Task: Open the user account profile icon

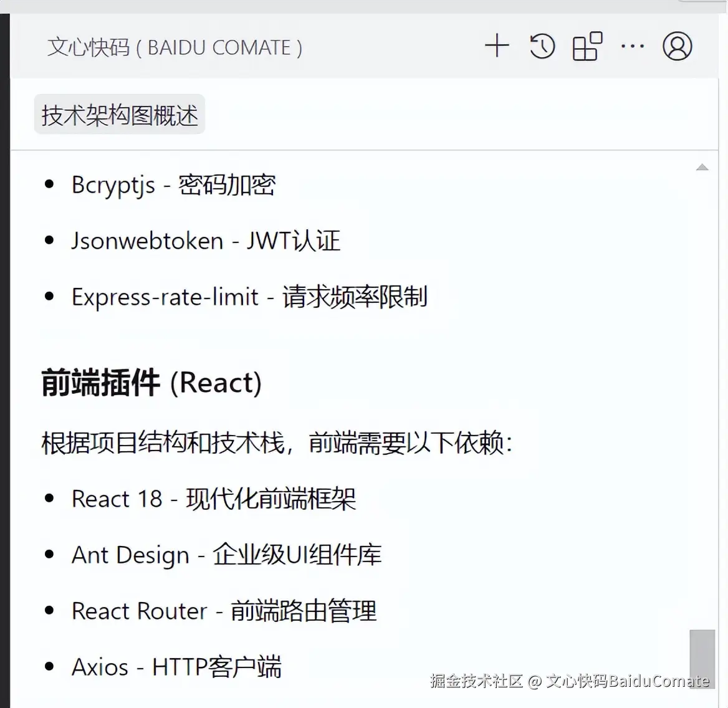Action: pos(677,46)
